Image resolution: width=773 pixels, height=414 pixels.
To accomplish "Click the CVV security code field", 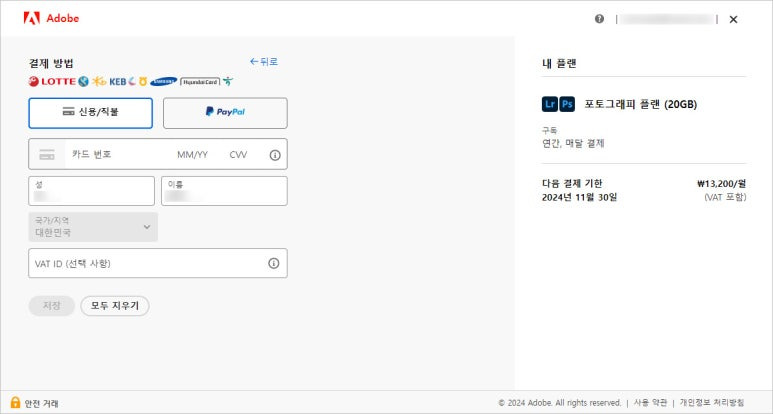I will tap(238, 155).
